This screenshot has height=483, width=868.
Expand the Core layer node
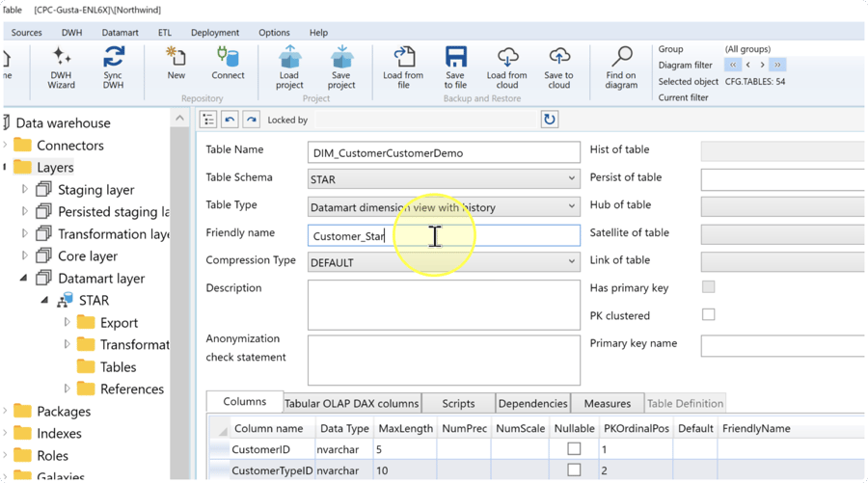pyautogui.click(x=25, y=255)
